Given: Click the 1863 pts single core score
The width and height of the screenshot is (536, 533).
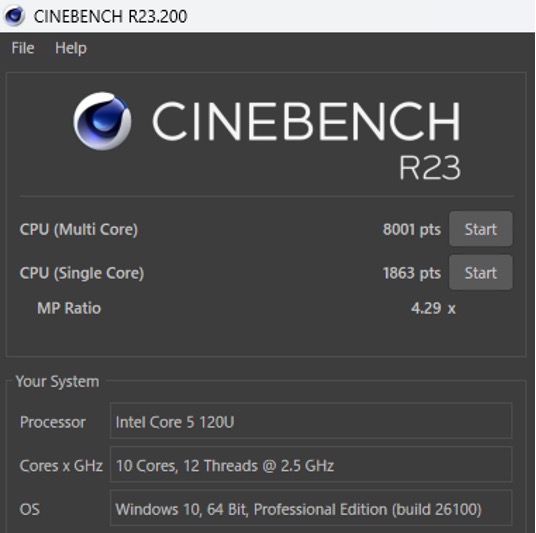Looking at the screenshot, I should tap(412, 273).
